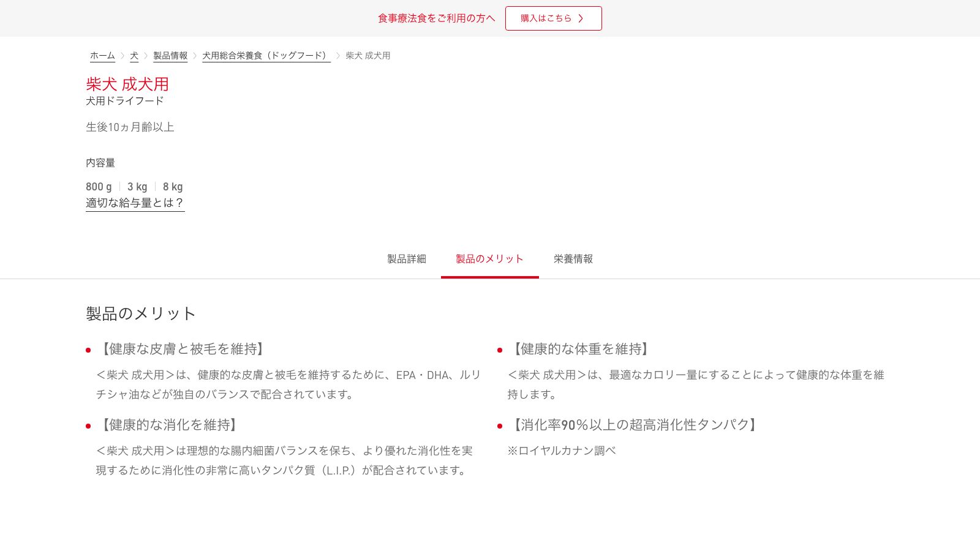Viewport: 980px width, 551px height.
Task: Switch to the 栄養情報 tab
Action: tap(573, 259)
